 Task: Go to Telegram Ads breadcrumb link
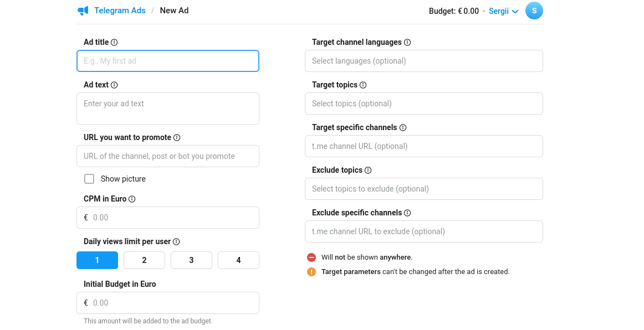120,11
